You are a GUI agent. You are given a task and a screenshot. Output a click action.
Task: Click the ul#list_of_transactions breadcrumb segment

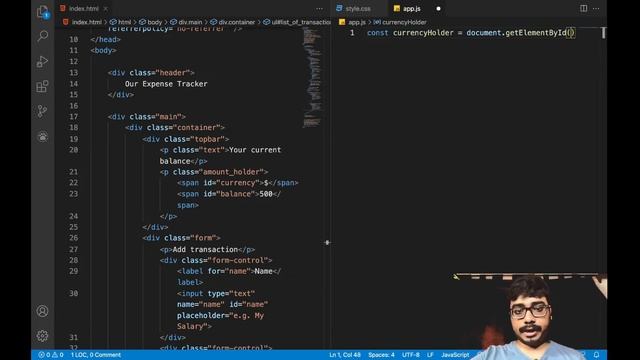[297, 22]
